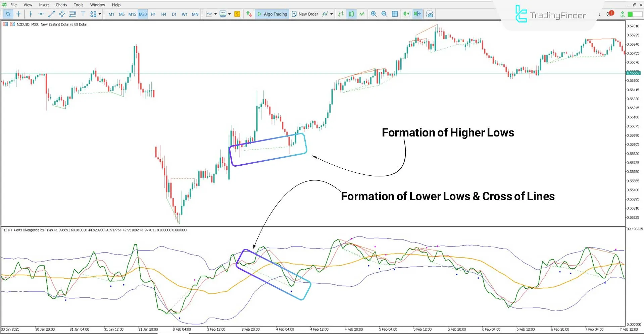644x334 pixels.
Task: Click the New Order button
Action: pyautogui.click(x=305, y=14)
